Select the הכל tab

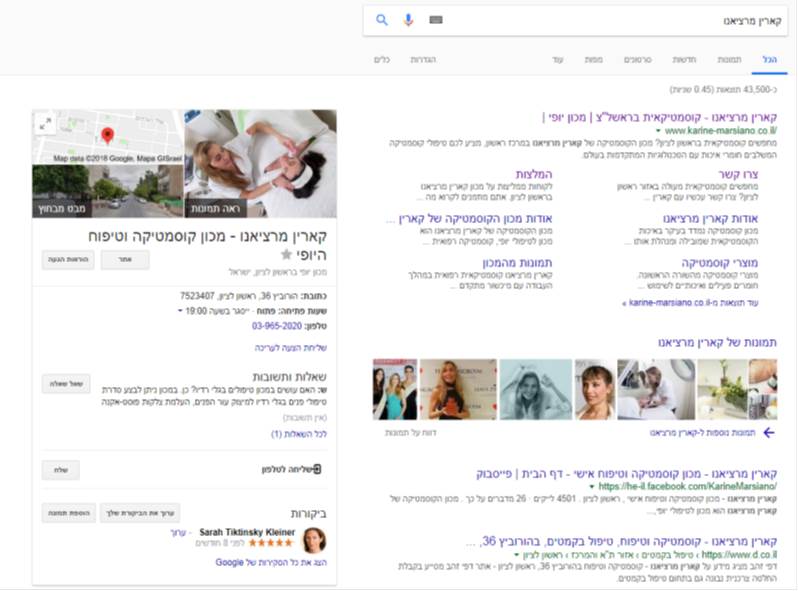(x=770, y=60)
